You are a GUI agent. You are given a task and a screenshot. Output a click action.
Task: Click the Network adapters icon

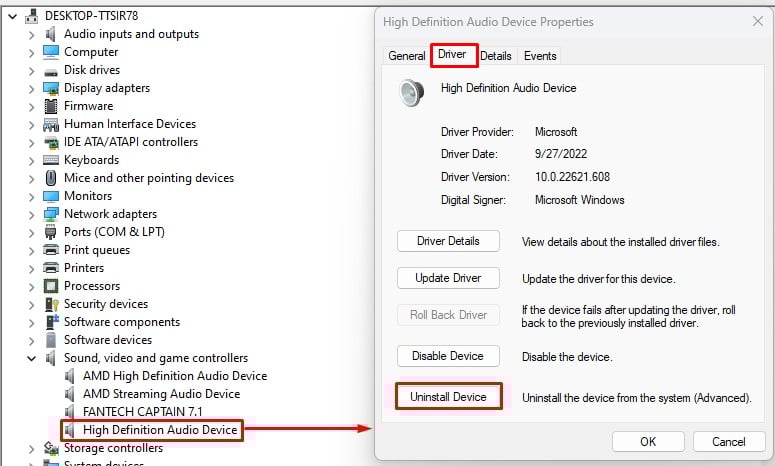51,214
